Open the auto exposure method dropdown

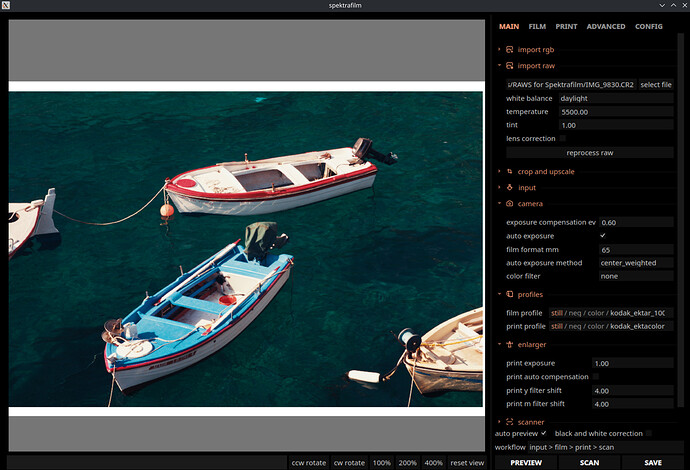coord(636,263)
